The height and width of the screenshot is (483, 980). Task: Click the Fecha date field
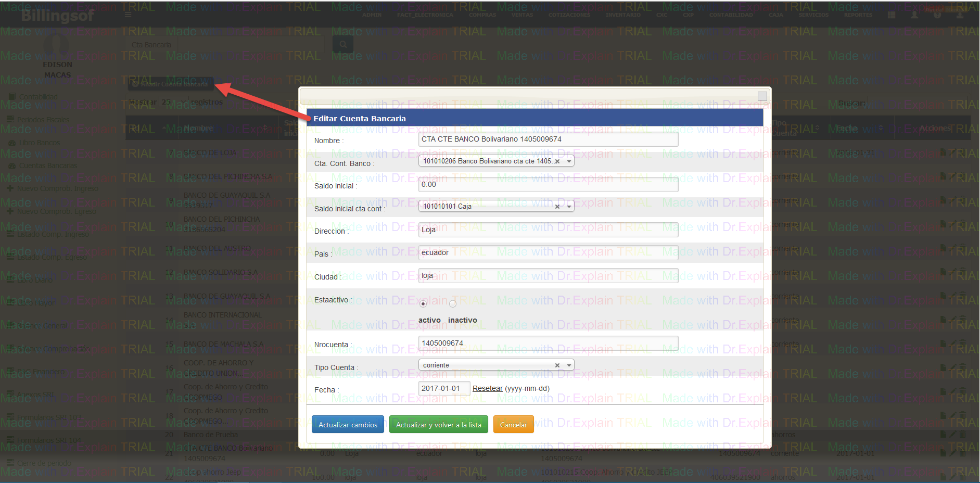point(443,388)
